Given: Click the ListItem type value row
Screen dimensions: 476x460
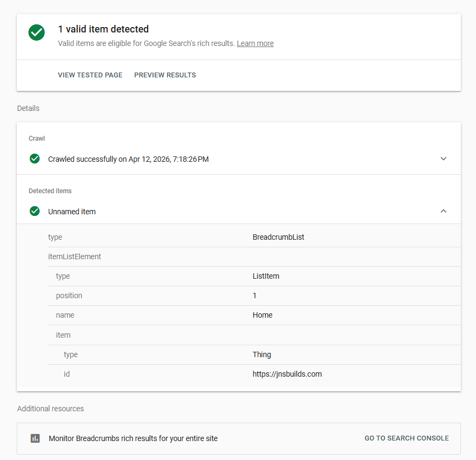Looking at the screenshot, I should click(x=266, y=276).
